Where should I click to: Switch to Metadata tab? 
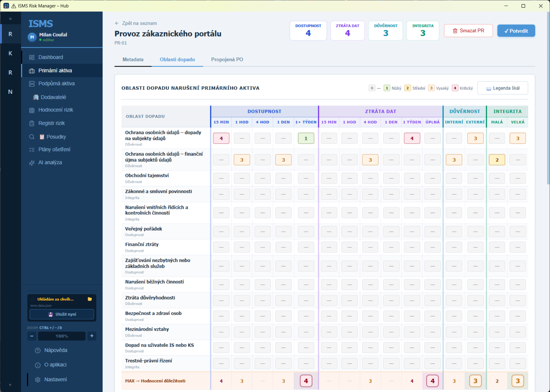[x=133, y=60]
